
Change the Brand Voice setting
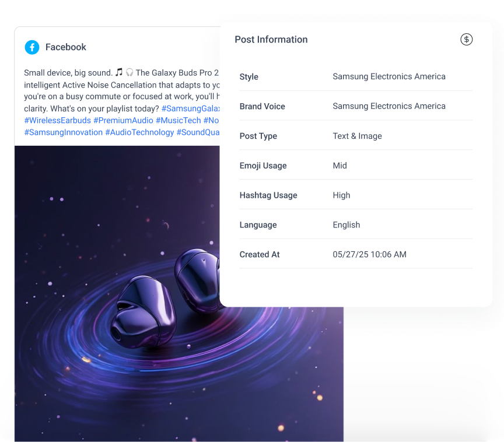click(x=388, y=106)
